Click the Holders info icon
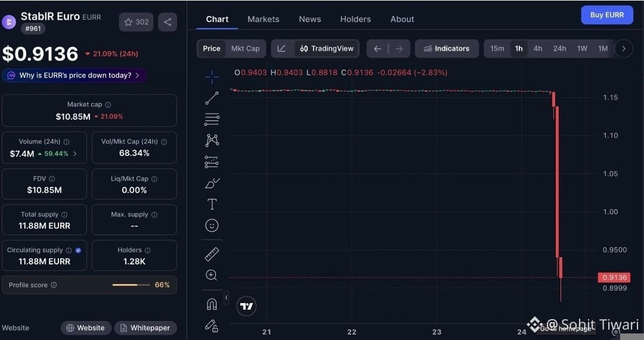Screen dimensions: 644x340 click(147, 250)
